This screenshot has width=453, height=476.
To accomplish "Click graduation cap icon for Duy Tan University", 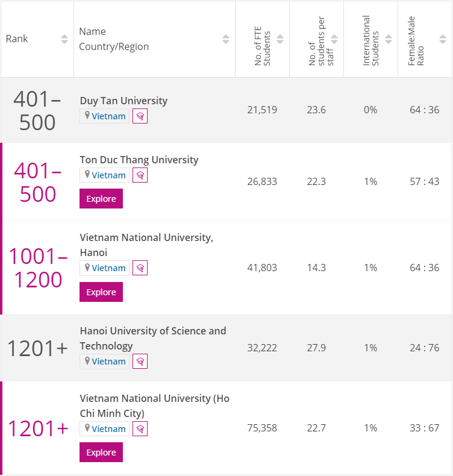I will (x=140, y=116).
